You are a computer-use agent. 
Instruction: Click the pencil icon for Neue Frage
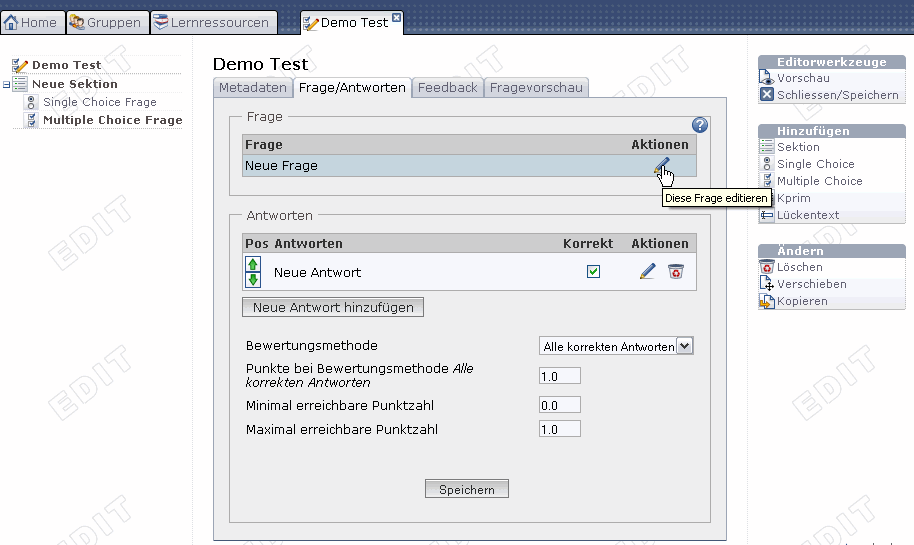coord(661,166)
